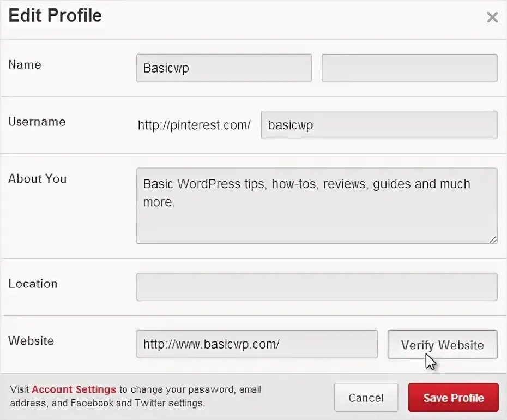Click the Cancel button
507x420 pixels.
click(x=366, y=397)
